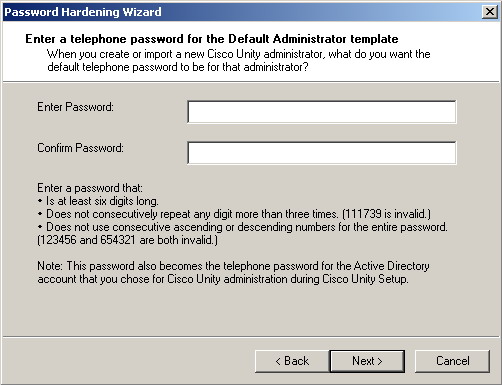Select the "Enter Password:" label
The image size is (502, 385).
[75, 107]
